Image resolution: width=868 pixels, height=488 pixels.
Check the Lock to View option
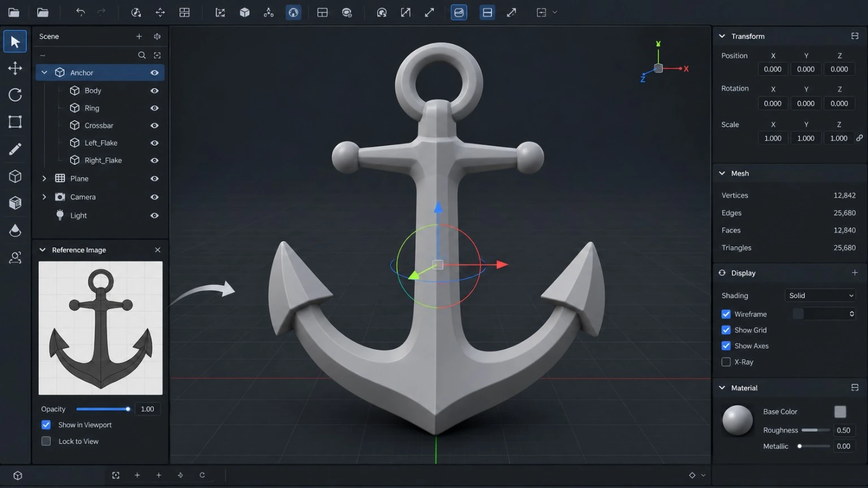tap(46, 441)
